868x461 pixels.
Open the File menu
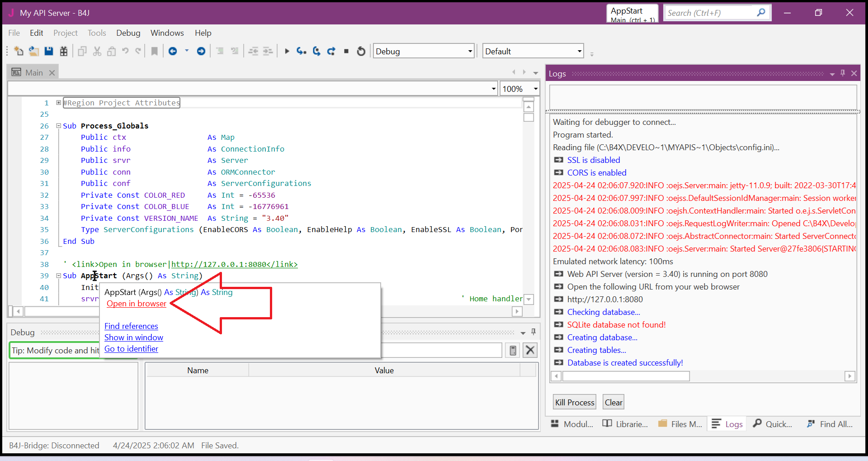tap(14, 33)
